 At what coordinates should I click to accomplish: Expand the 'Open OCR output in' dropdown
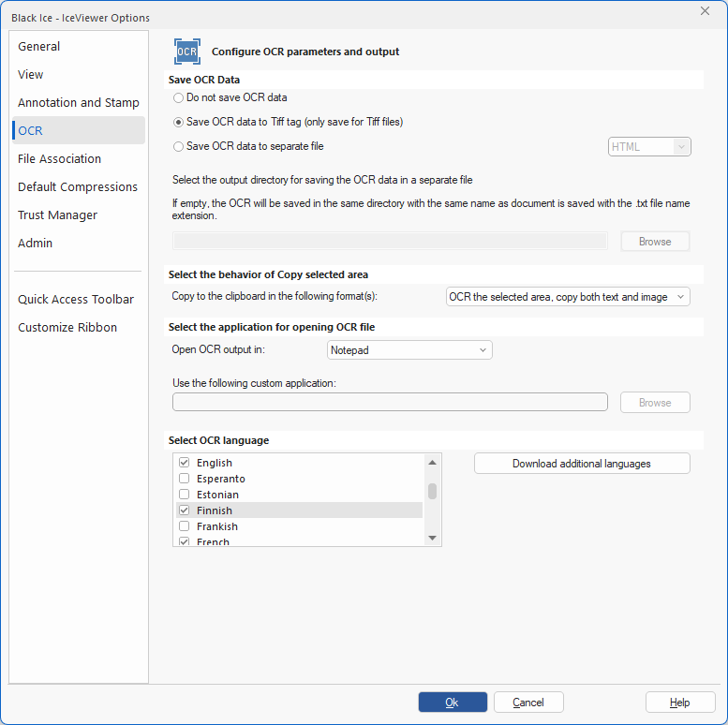(409, 350)
